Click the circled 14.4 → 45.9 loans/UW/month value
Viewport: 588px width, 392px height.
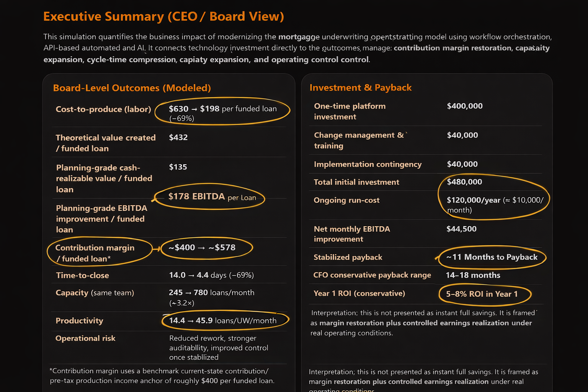[222, 320]
